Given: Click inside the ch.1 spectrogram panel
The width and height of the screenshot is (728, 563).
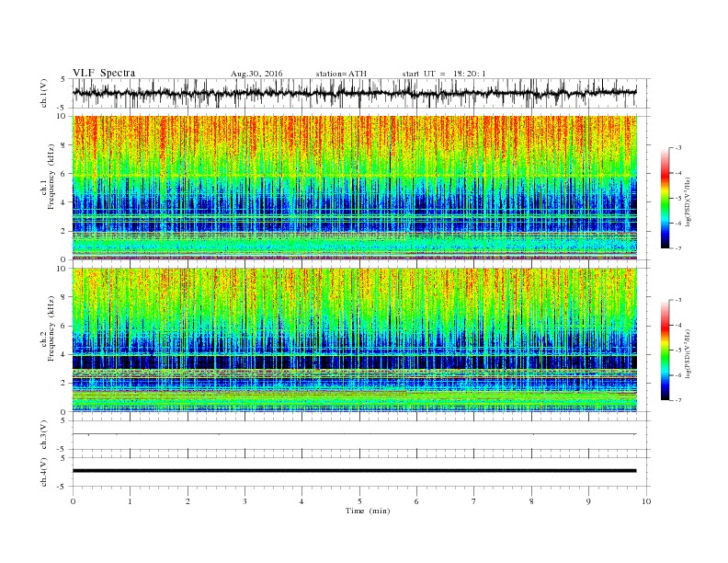Looking at the screenshot, I should coord(354,188).
